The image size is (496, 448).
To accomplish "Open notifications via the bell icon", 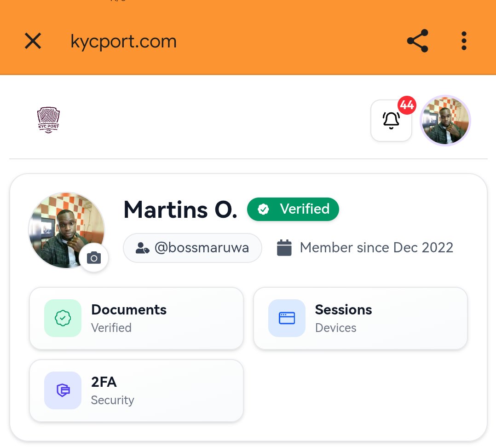I will (391, 121).
